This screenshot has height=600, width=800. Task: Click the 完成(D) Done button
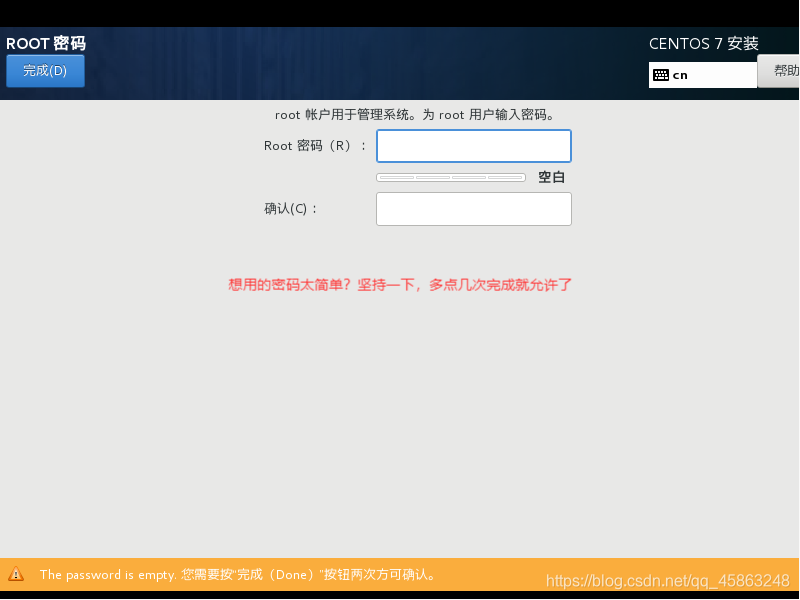point(45,70)
